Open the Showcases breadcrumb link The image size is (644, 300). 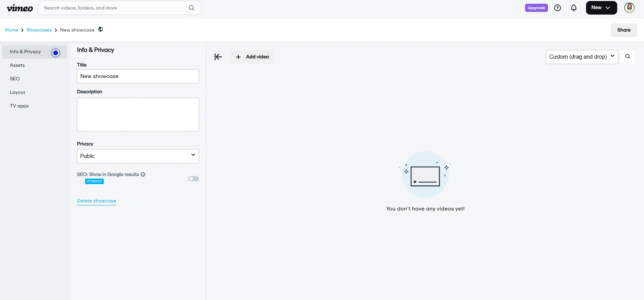click(x=39, y=30)
